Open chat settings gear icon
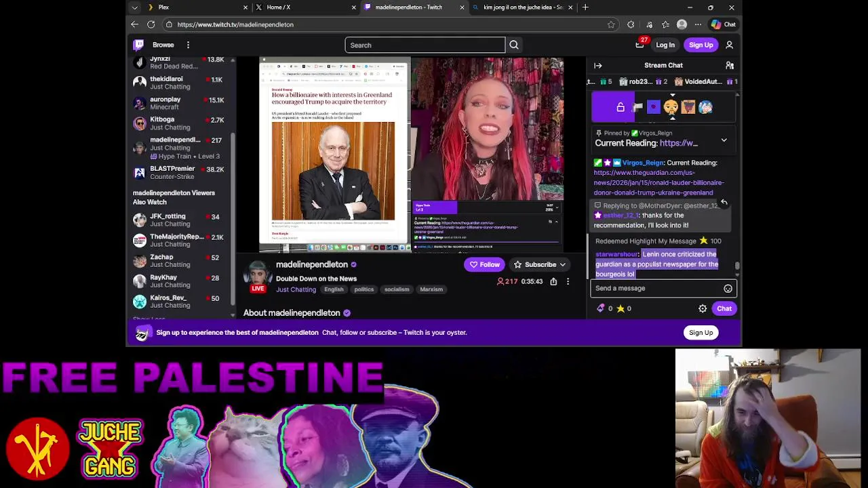The height and width of the screenshot is (488, 868). point(703,308)
